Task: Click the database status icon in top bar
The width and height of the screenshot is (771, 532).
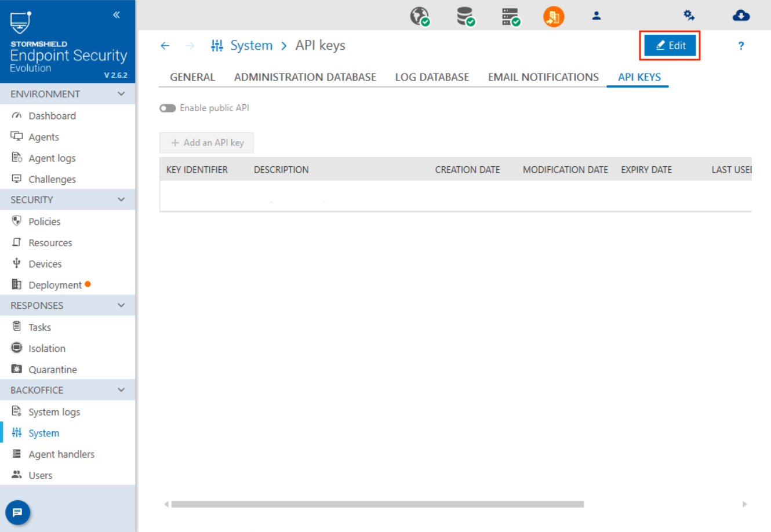Action: pyautogui.click(x=465, y=16)
